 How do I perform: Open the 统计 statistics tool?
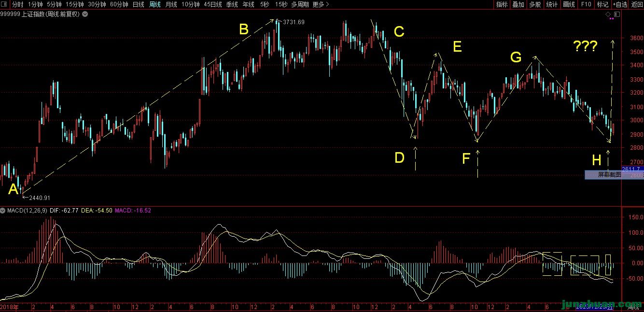point(551,4)
